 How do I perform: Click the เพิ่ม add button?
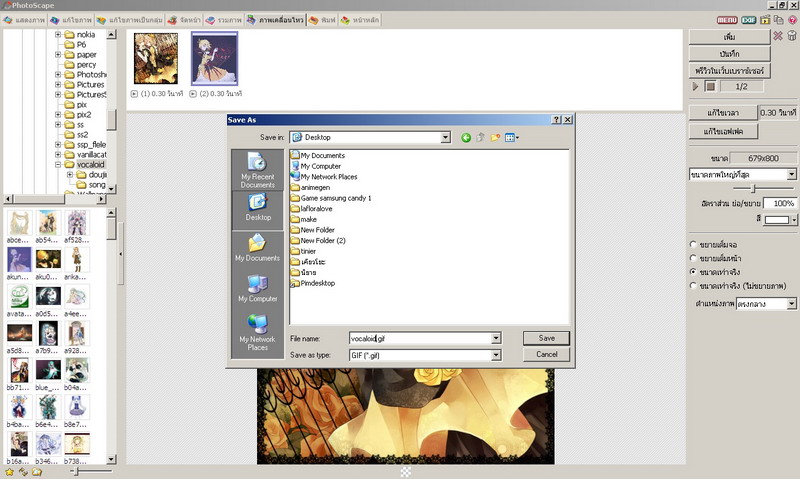(x=729, y=37)
